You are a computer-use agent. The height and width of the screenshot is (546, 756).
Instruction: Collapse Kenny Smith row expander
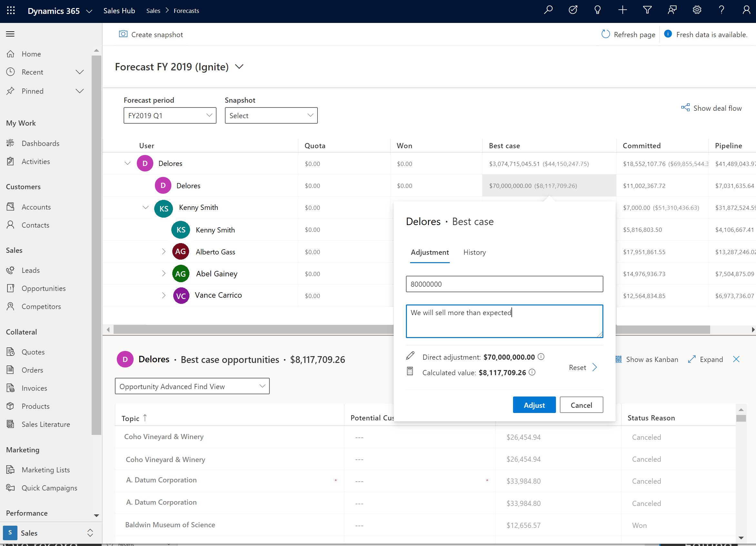[145, 207]
